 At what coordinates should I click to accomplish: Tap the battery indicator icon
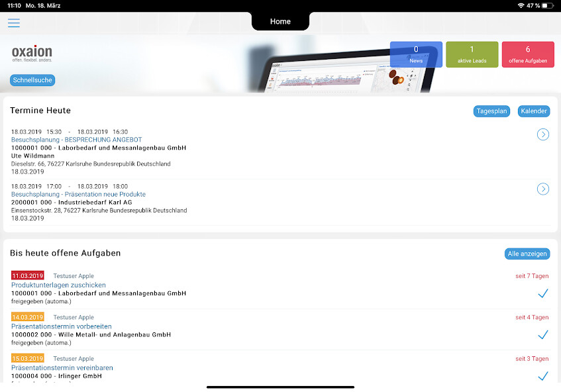point(547,5)
